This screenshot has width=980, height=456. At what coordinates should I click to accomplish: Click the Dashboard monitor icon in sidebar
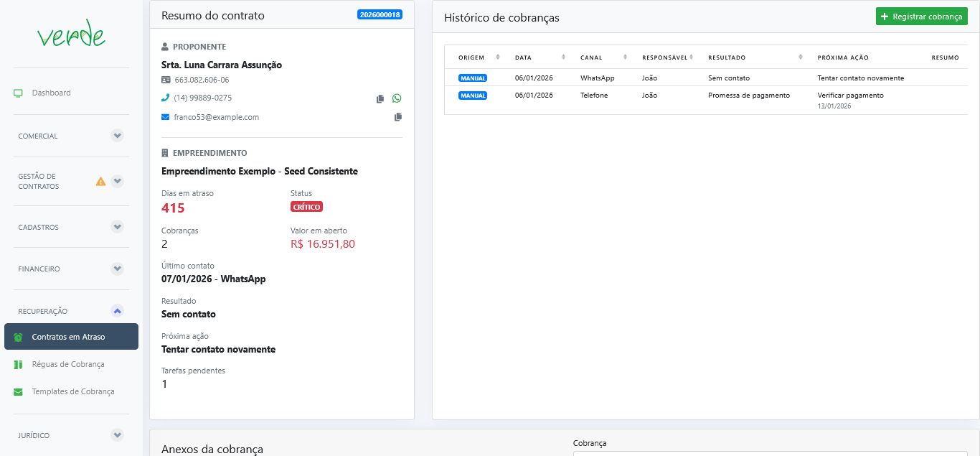pos(19,93)
